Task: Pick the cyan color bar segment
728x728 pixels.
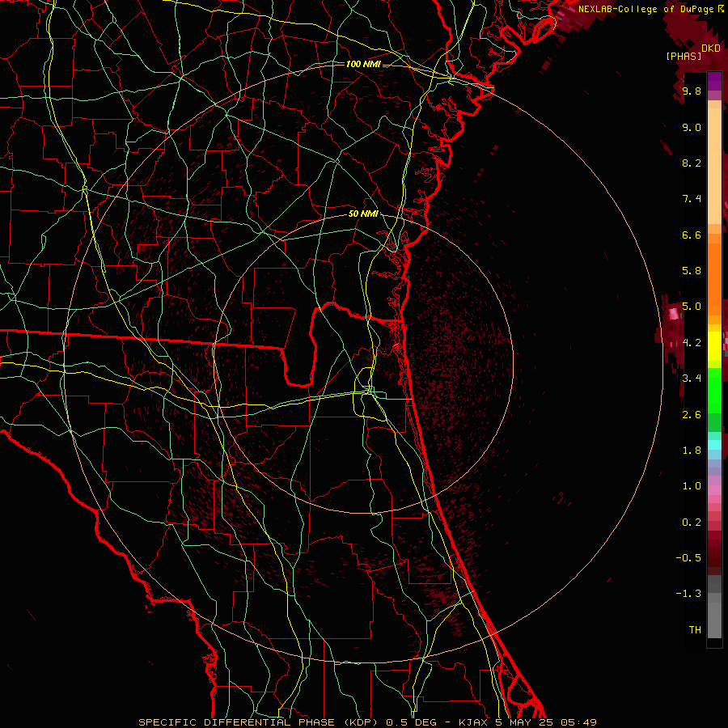Action: coord(714,445)
